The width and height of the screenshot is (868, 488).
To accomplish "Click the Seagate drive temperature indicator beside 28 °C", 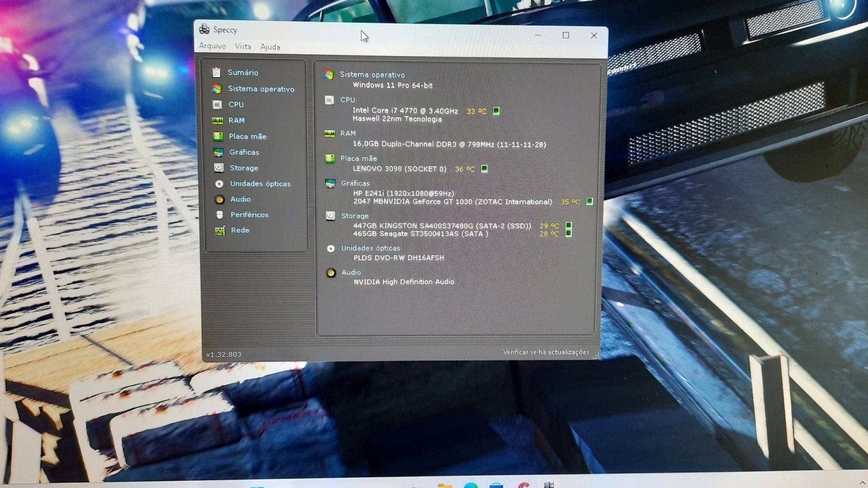I will pyautogui.click(x=569, y=233).
